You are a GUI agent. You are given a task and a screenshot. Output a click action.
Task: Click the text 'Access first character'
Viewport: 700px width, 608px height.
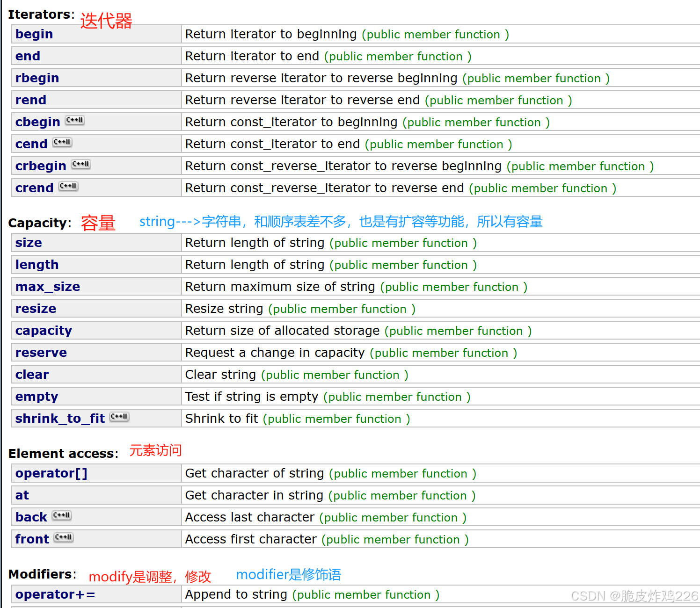click(251, 539)
